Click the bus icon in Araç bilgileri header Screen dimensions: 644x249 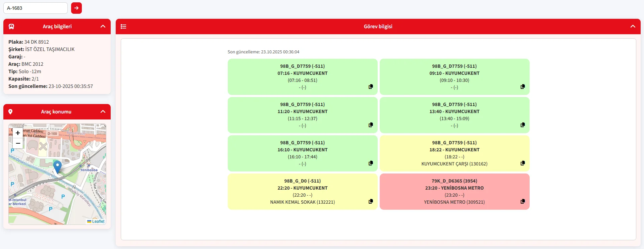tap(11, 27)
